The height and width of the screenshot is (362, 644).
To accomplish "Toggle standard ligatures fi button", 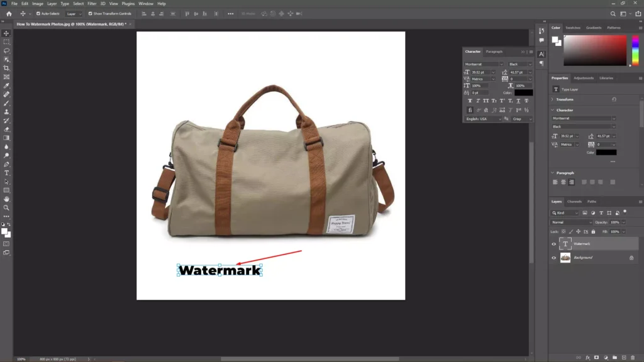I will point(470,110).
